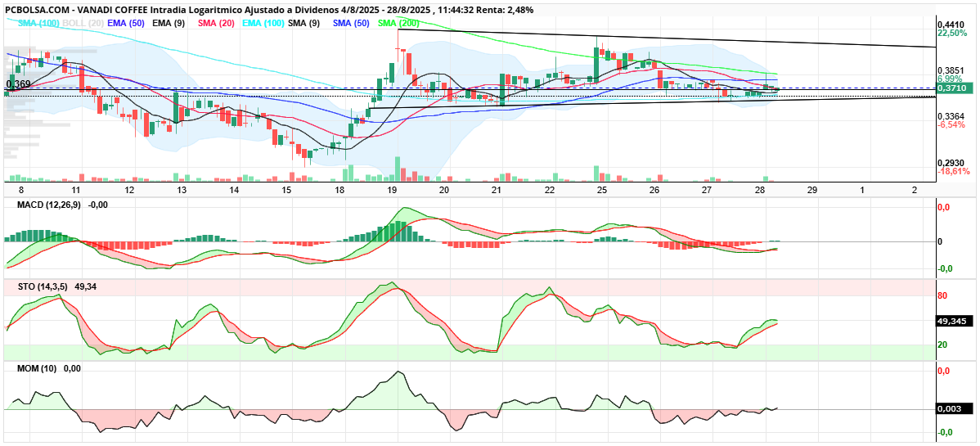Click the red 0,0 MACD axis top value

(x=944, y=208)
